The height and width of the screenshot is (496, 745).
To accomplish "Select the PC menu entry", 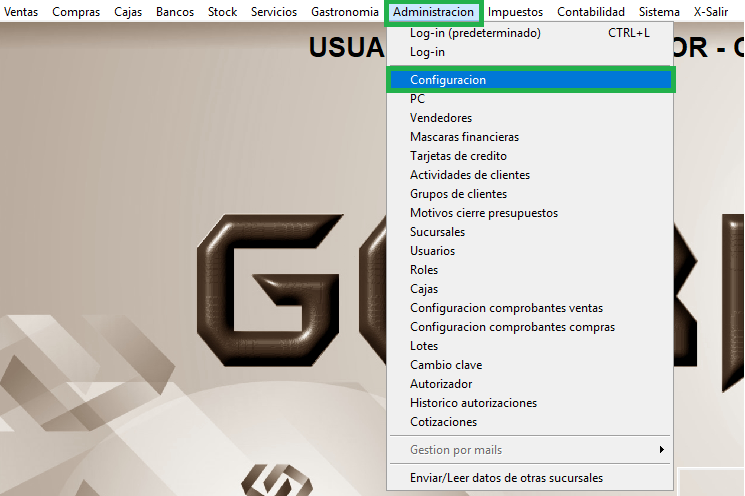I will coord(531,99).
